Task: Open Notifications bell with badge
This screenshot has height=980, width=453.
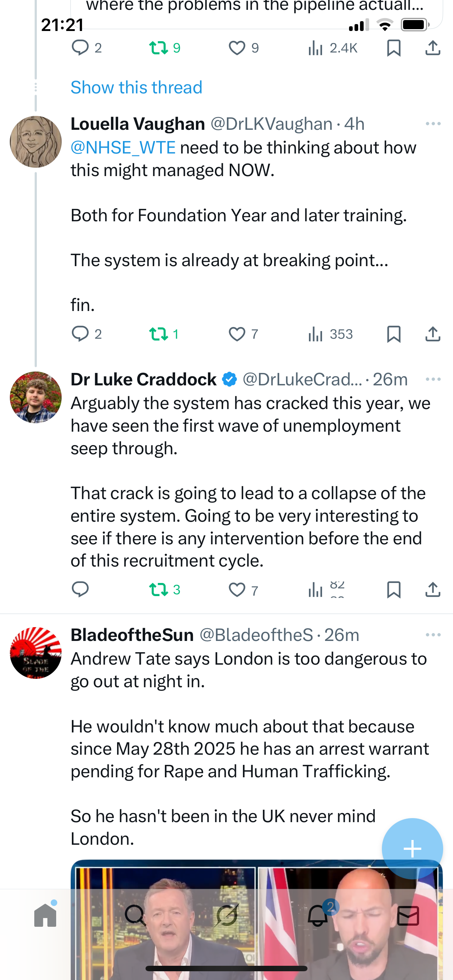Action: [318, 915]
